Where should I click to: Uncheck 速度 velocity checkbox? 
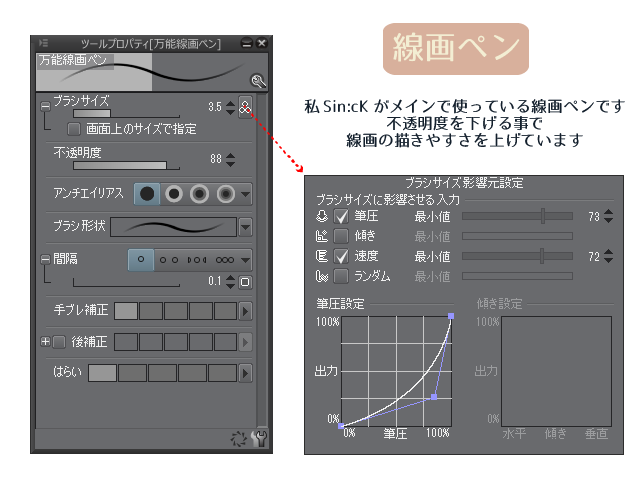click(x=341, y=256)
